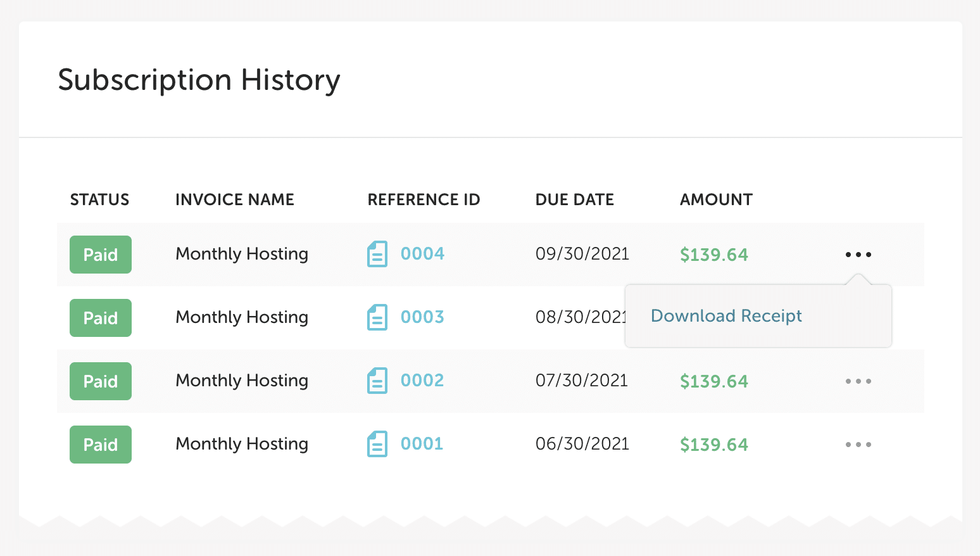
Task: Click the Paid badge on invoice 0003 row
Action: pos(101,318)
